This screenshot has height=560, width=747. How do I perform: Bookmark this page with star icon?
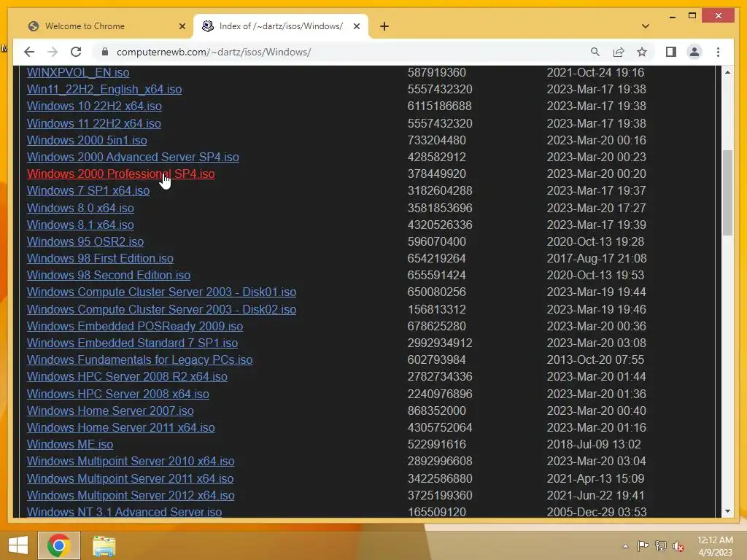(642, 52)
